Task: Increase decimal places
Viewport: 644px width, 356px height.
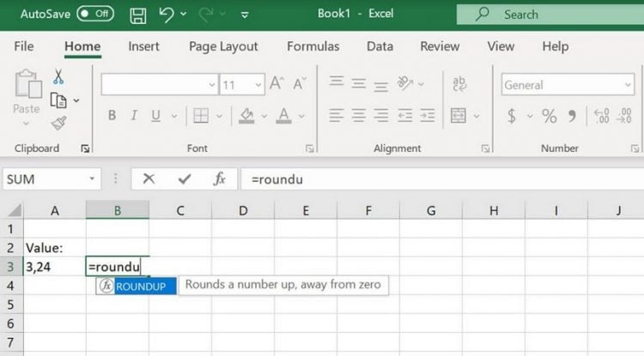Action: (602, 116)
